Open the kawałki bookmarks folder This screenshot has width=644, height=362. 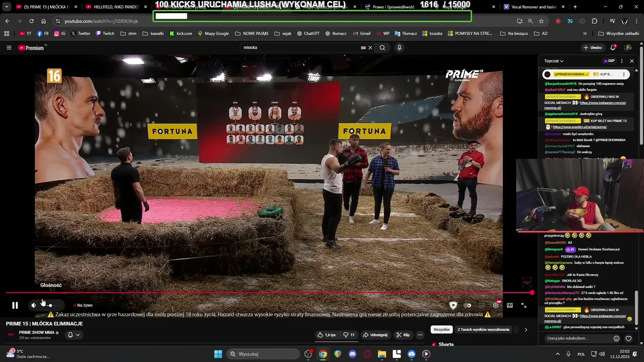(153, 34)
